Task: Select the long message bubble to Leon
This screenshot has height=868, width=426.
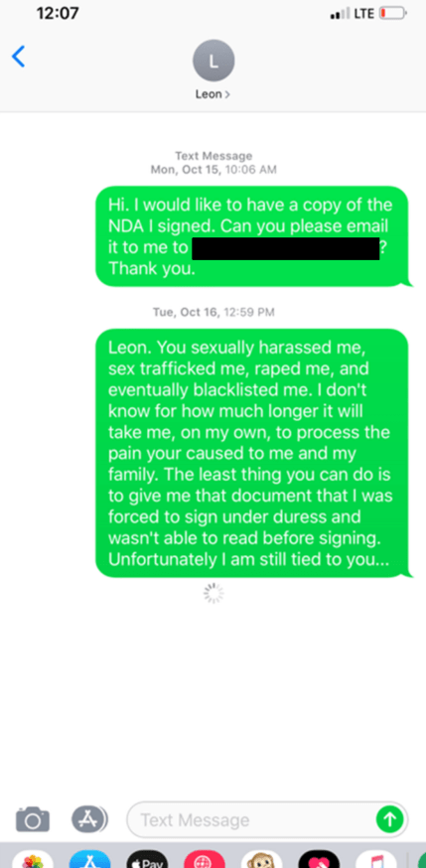Action: pyautogui.click(x=254, y=454)
